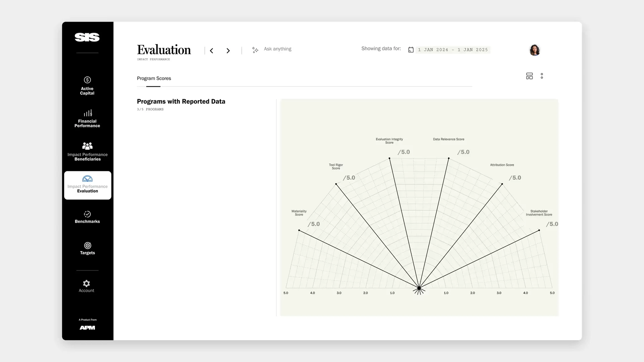Click the SIS logo
This screenshot has width=644, height=362.
click(87, 37)
